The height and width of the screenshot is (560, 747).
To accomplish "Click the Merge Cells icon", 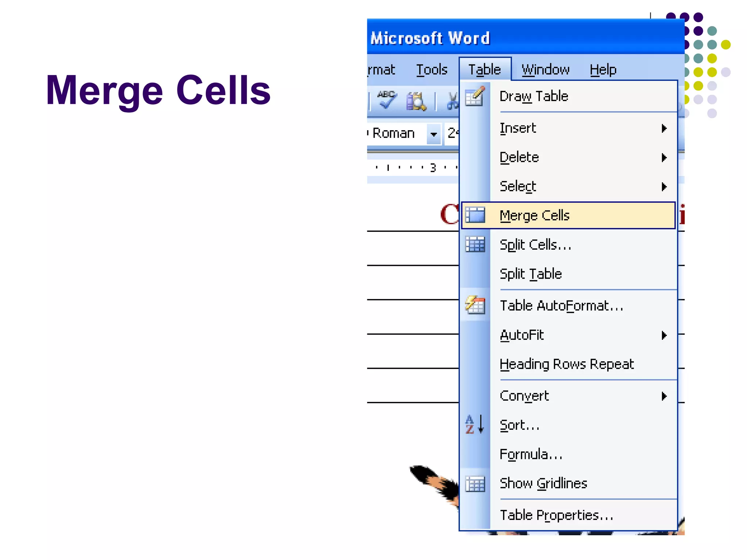I will [x=475, y=215].
